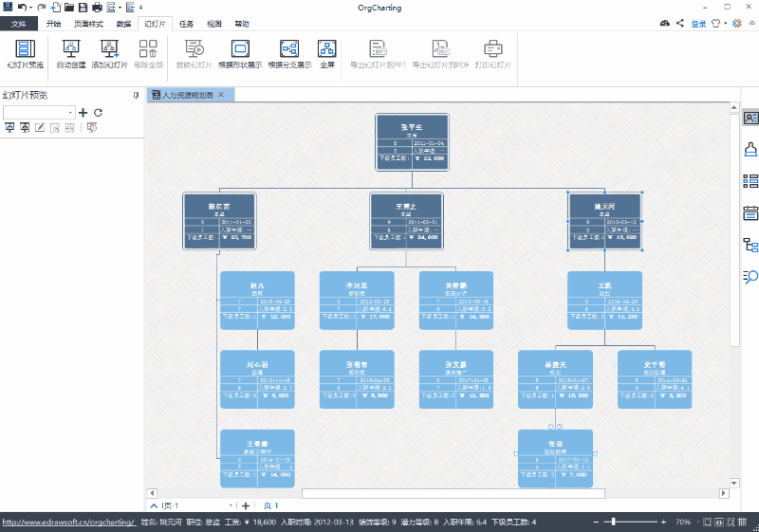
Task: Click 导出幻灯片到PDF export button
Action: pyautogui.click(x=441, y=54)
